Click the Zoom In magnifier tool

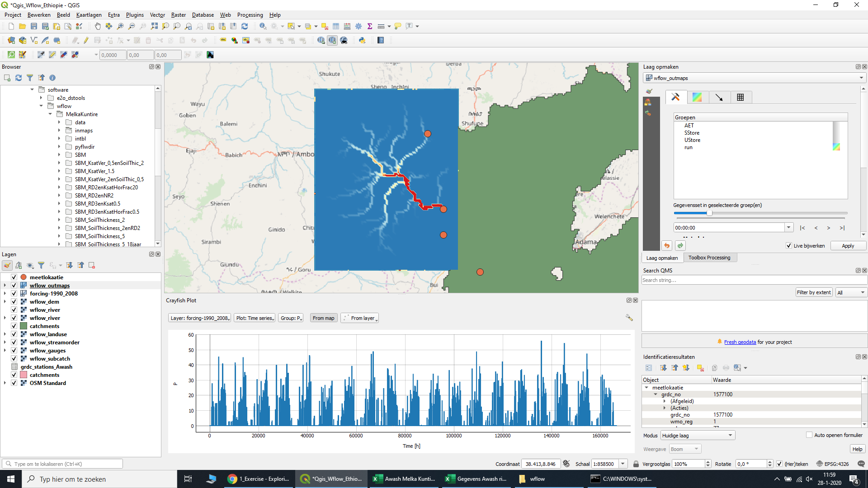(x=120, y=26)
